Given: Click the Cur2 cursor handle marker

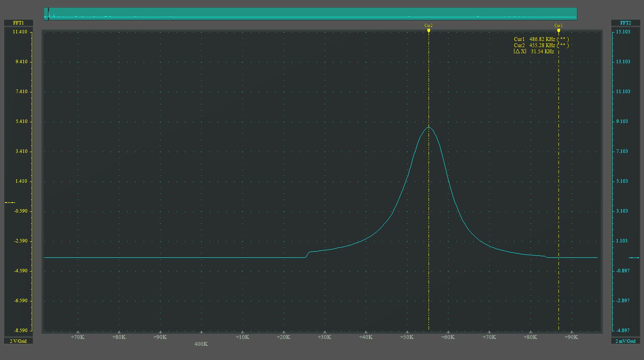Looking at the screenshot, I should click(429, 30).
